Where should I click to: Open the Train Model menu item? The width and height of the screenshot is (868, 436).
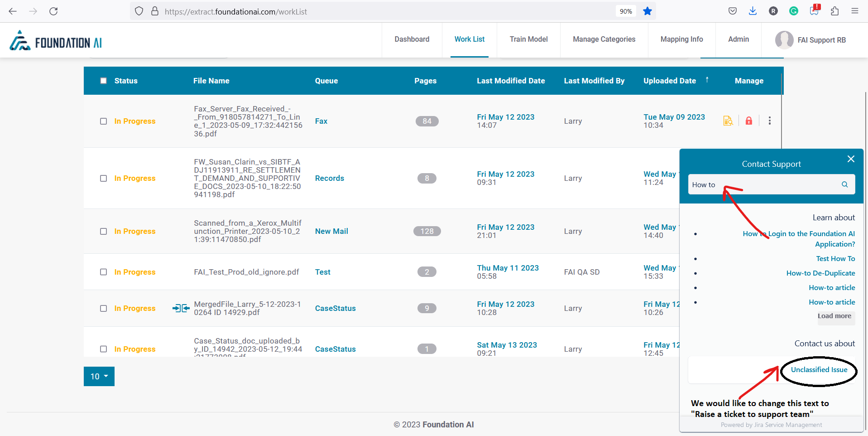click(x=528, y=39)
